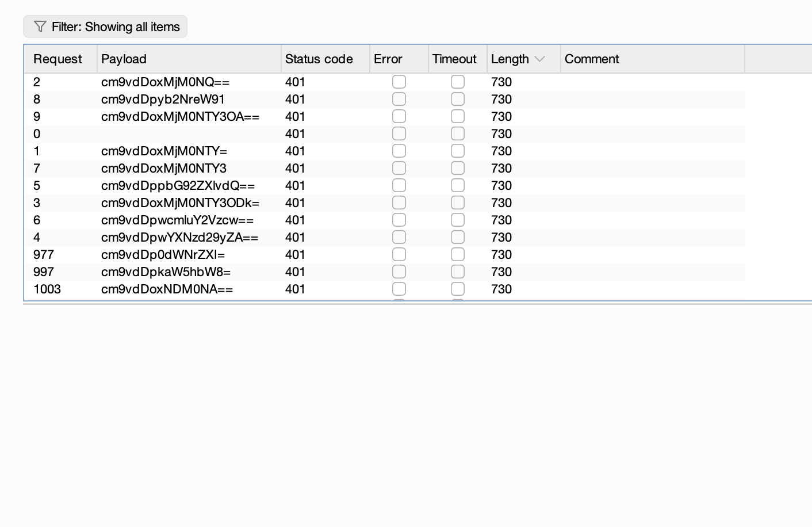Tick Error checkbox for request 4
The width and height of the screenshot is (812, 527).
(399, 237)
